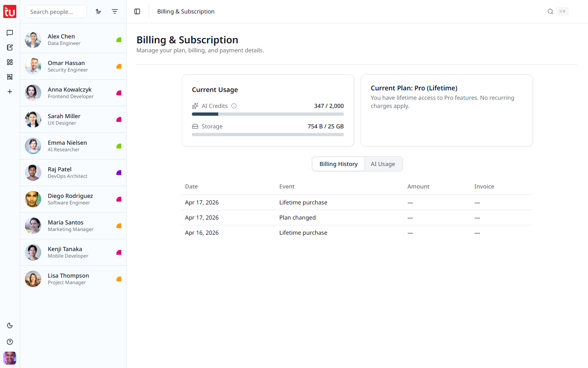Click the plus icon in left rail
The width and height of the screenshot is (588, 368).
[x=10, y=92]
